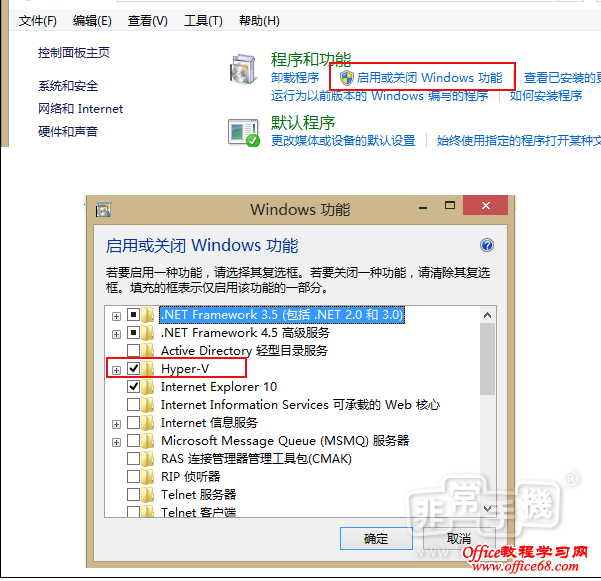The width and height of the screenshot is (601, 581).
Task: Expand the .NET Framework 3.5 node
Action: point(116,317)
